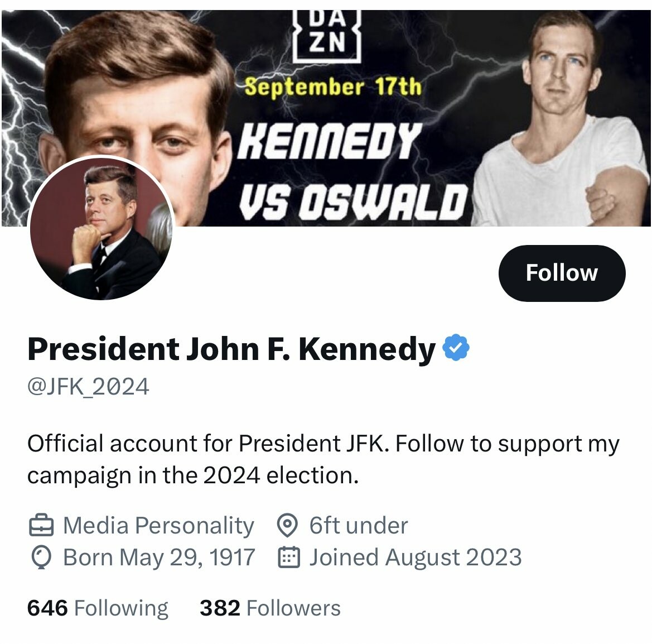Screen dimensions: 652x644
Task: Click the Joined August 2023 text
Action: click(x=416, y=558)
